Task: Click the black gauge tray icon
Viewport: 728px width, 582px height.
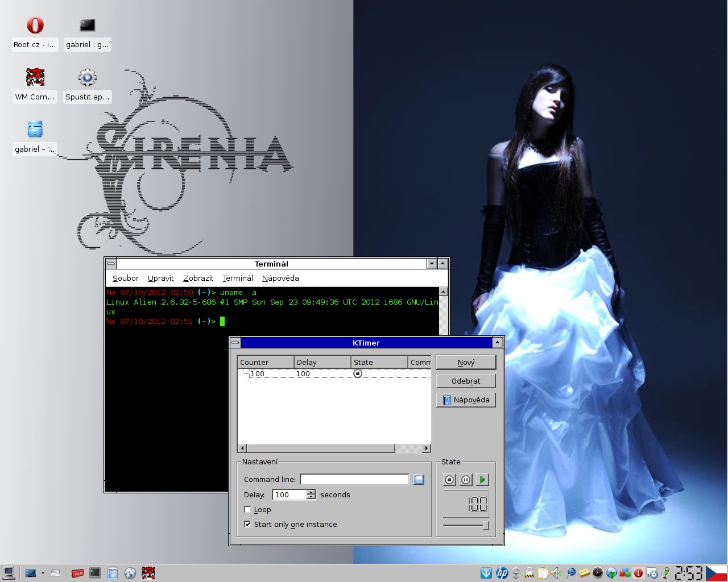Action: click(598, 573)
